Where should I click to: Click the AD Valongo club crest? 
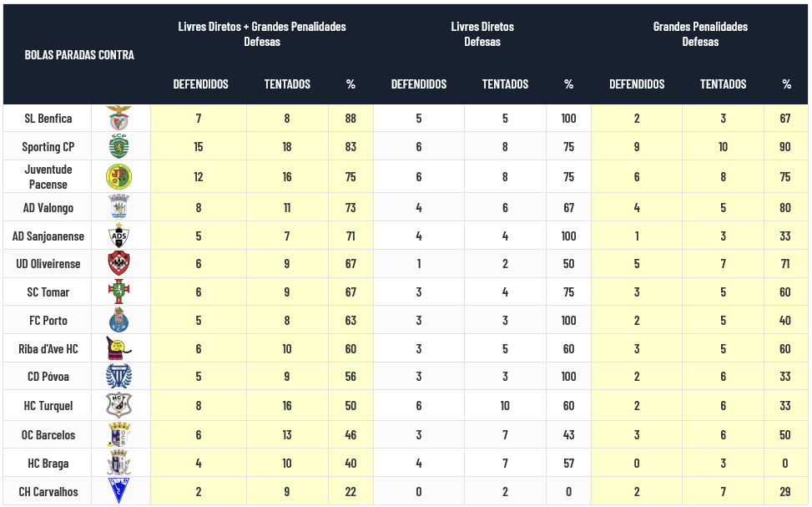(119, 207)
